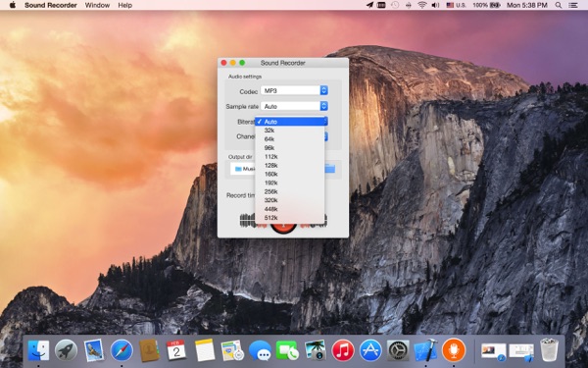Open the Codec MP3 dropdown
Viewport: 588px width, 368px height.
click(294, 90)
